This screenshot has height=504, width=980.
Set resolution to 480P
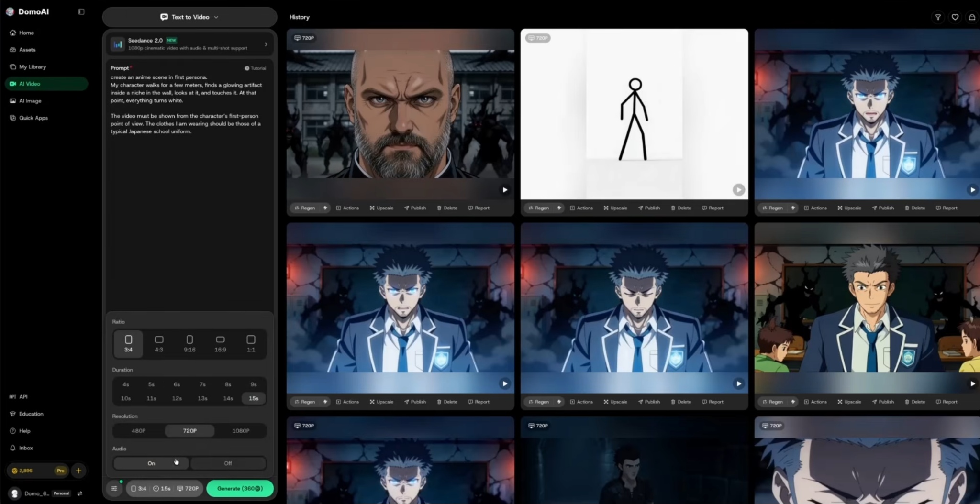pos(139,431)
